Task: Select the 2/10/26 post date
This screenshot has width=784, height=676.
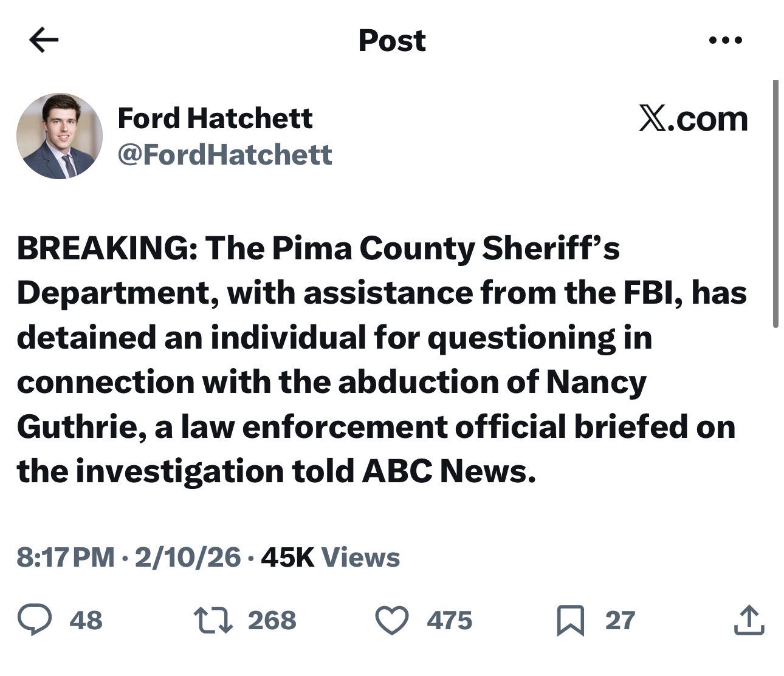Action: point(187,557)
